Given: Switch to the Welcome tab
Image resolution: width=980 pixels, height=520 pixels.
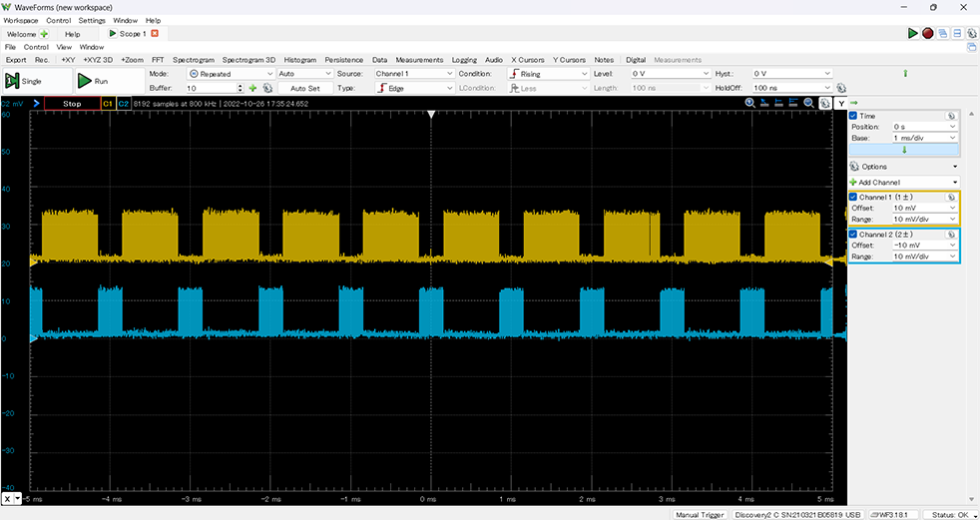Looking at the screenshot, I should pyautogui.click(x=28, y=34).
